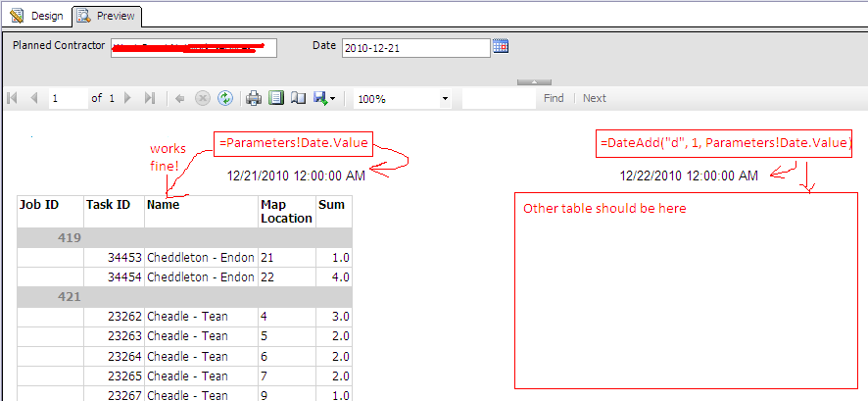This screenshot has width=868, height=401.
Task: Click the Cheadle - Tean cell in row 23262
Action: tap(202, 317)
